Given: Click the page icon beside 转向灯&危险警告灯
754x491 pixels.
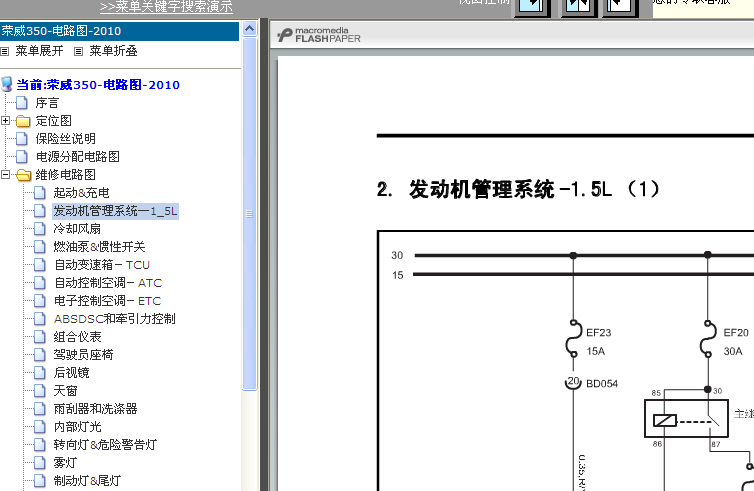Looking at the screenshot, I should pos(40,445).
